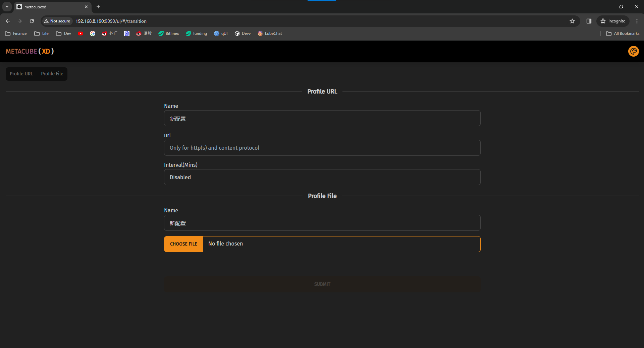Open the YouTube bookmark
The image size is (644, 348).
pos(80,33)
